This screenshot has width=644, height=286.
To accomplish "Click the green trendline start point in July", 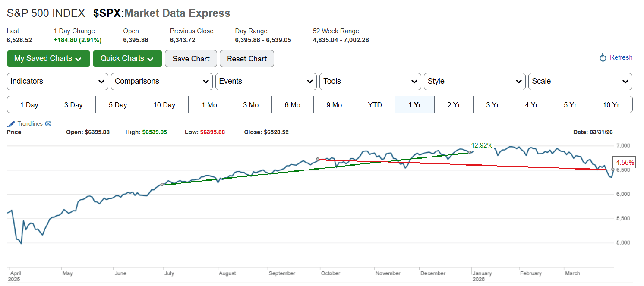I will (162, 185).
